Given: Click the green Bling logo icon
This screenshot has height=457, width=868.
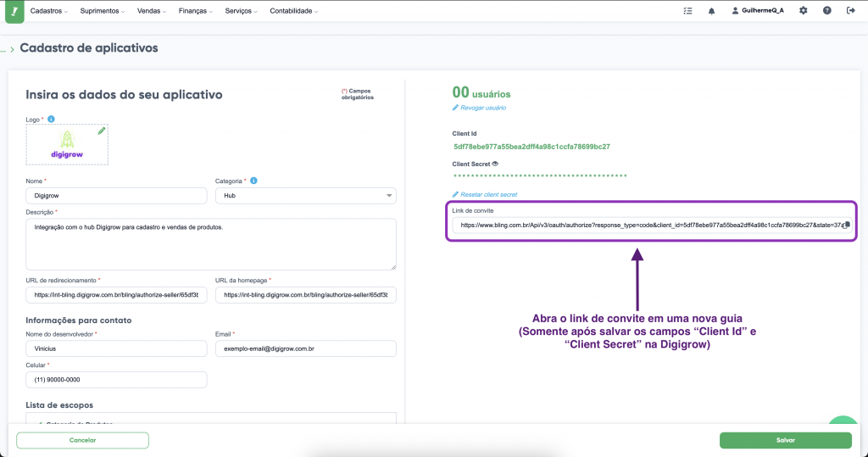Looking at the screenshot, I should (13, 11).
